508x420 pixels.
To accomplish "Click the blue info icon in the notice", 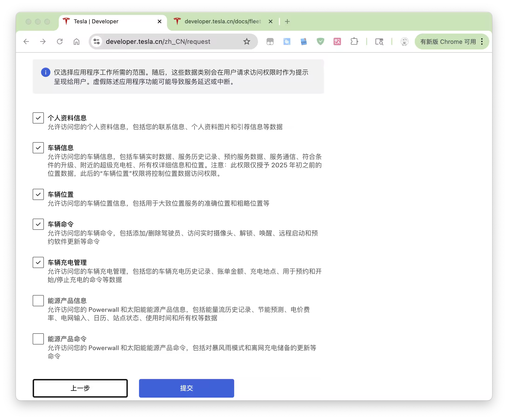I will (45, 72).
